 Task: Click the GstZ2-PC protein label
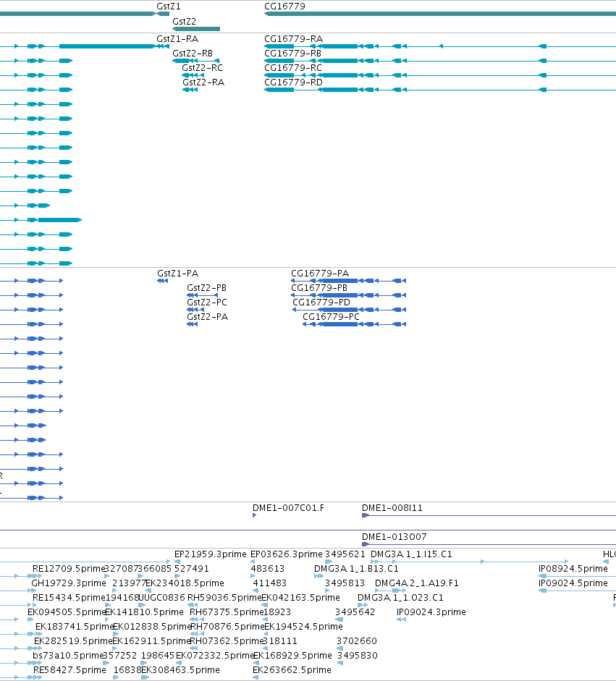[x=207, y=303]
